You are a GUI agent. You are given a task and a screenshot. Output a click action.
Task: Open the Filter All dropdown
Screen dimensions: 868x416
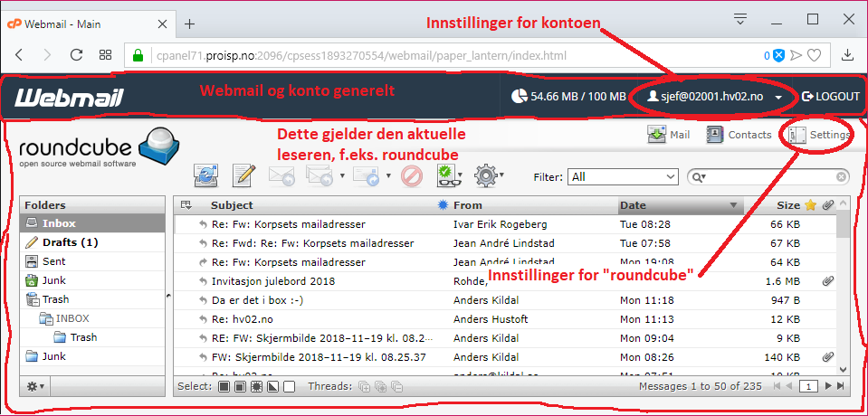(624, 177)
